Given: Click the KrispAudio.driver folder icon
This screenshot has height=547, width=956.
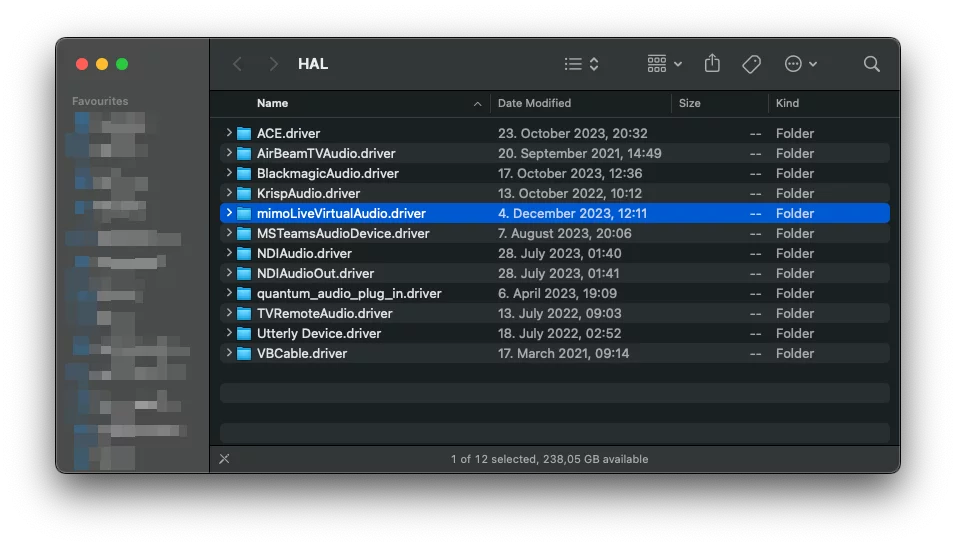Looking at the screenshot, I should tap(244, 193).
